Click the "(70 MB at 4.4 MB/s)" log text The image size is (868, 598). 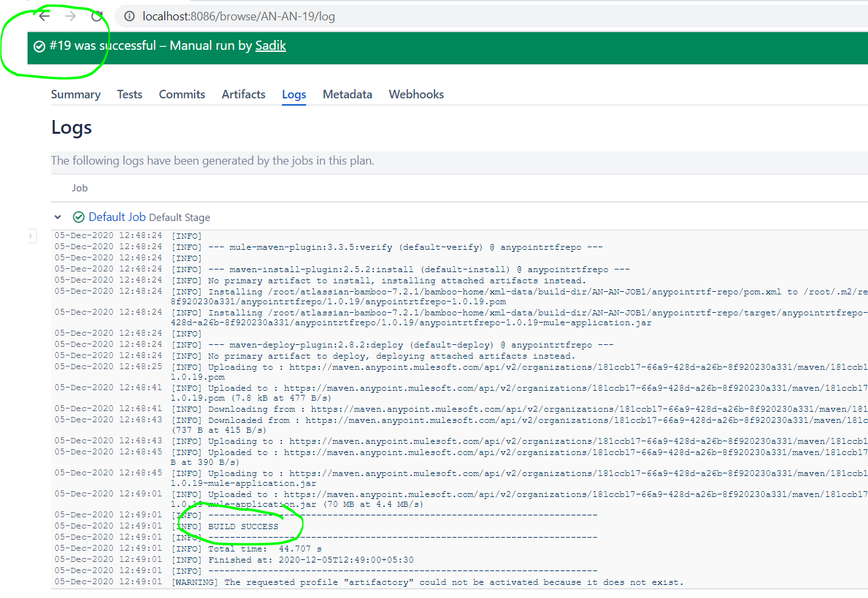(x=372, y=505)
